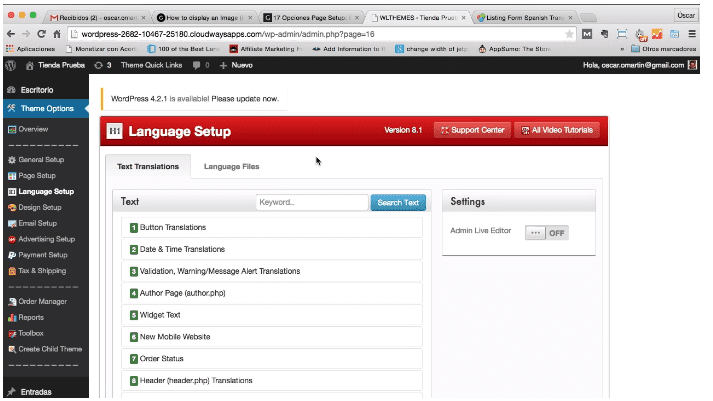Screen dimensions: 713x401
Task: Open the Reports section in sidebar
Action: [32, 317]
